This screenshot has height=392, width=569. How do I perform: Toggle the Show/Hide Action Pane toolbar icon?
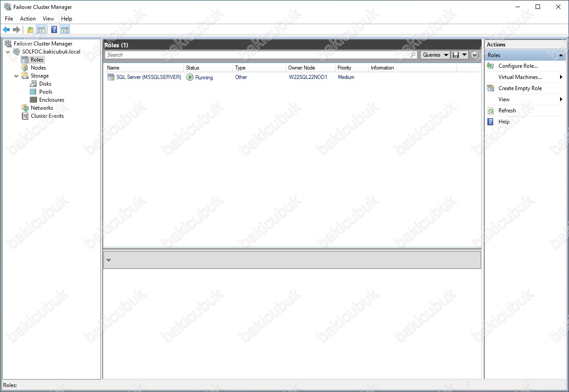pos(65,30)
